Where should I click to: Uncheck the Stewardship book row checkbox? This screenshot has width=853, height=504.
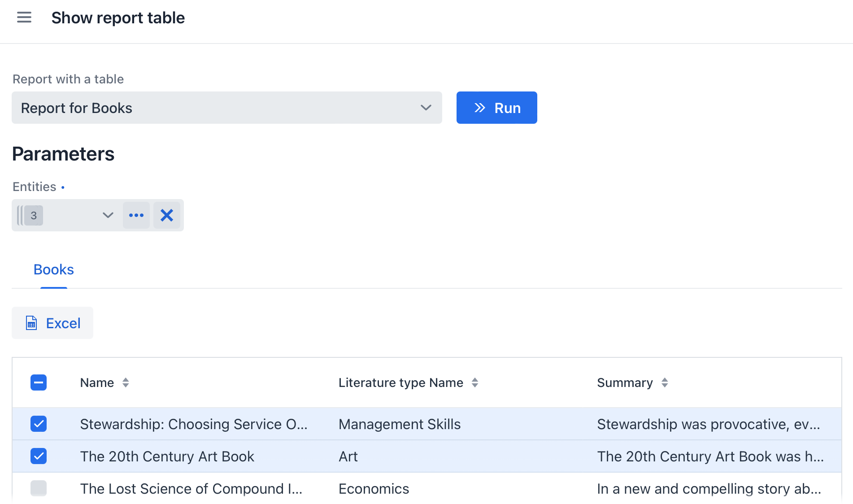pos(39,424)
